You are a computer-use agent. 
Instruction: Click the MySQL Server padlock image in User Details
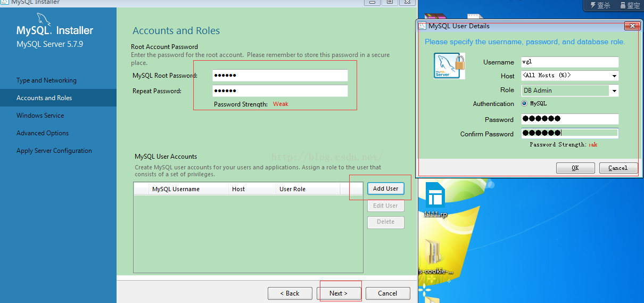pos(449,66)
